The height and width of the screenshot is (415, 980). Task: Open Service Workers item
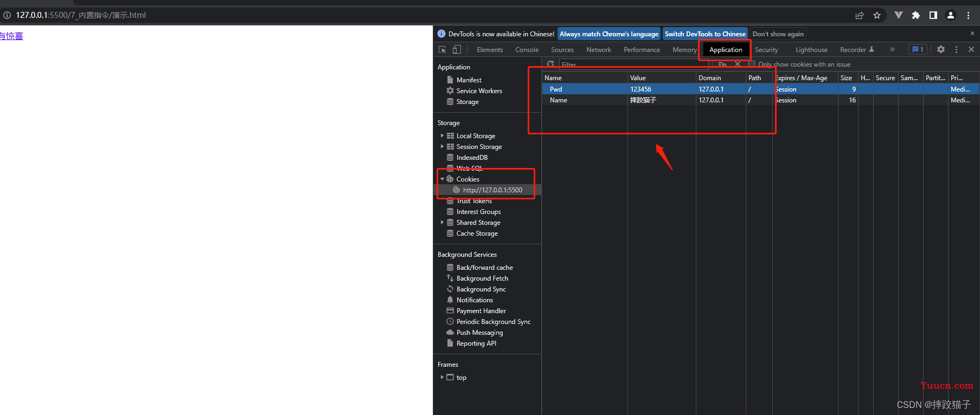[479, 90]
